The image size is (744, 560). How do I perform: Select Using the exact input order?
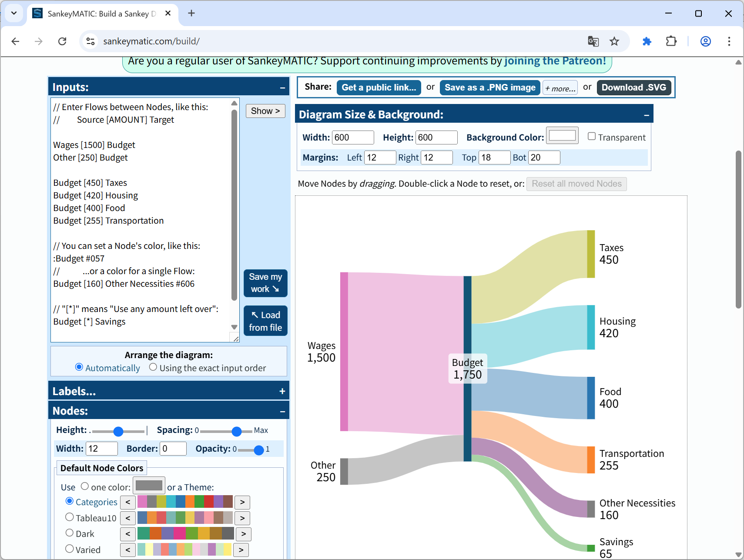[x=153, y=367]
